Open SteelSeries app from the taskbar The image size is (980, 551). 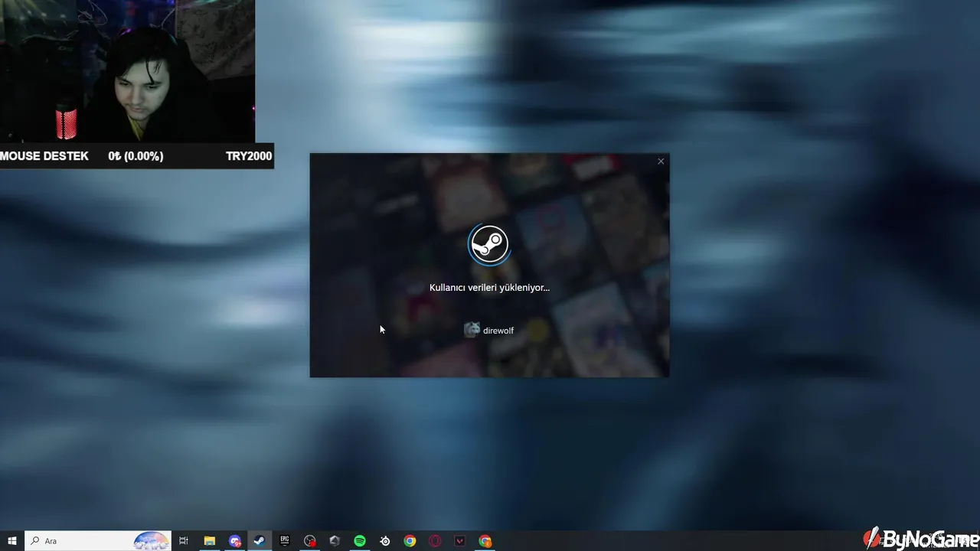(x=385, y=541)
